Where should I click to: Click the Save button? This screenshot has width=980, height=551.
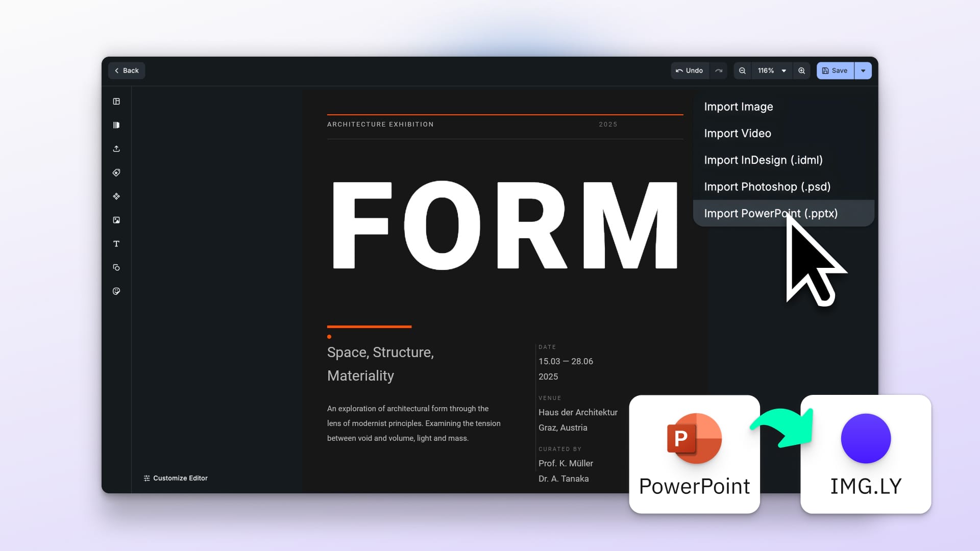835,70
